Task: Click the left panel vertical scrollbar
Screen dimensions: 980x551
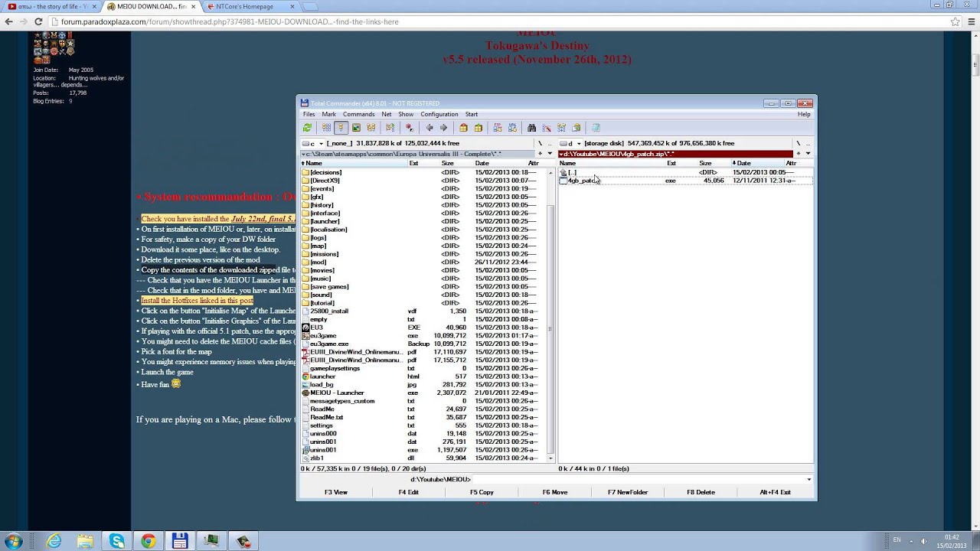Action: point(551,314)
